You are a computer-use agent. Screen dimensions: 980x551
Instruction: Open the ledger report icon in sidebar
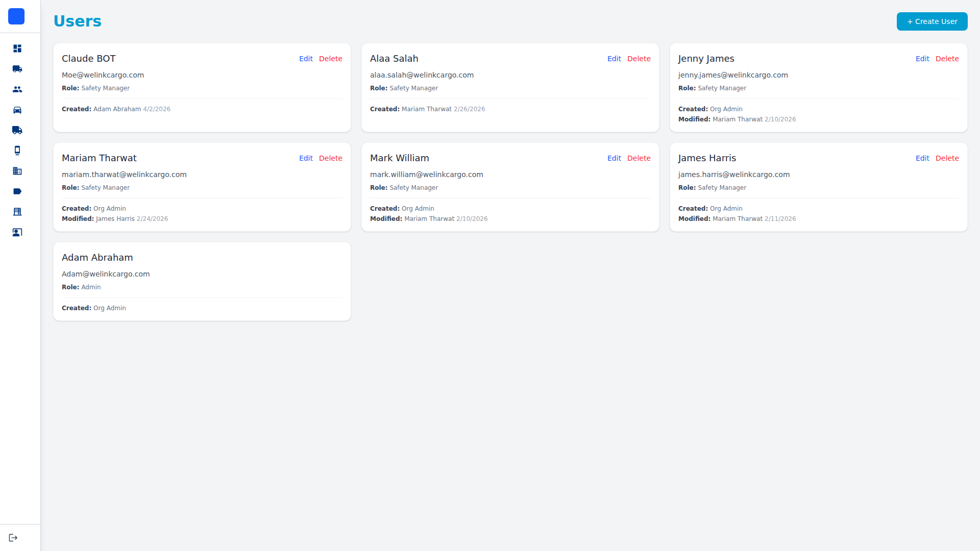tap(17, 212)
